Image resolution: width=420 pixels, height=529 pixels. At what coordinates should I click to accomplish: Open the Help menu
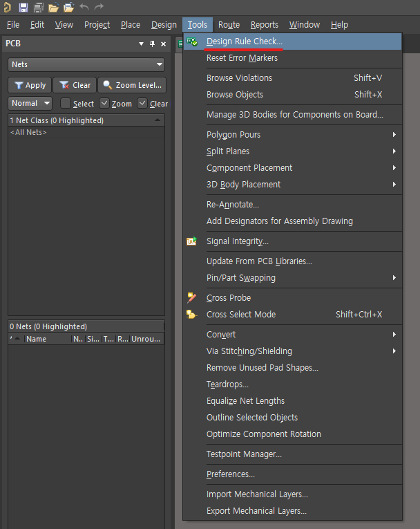click(x=339, y=25)
